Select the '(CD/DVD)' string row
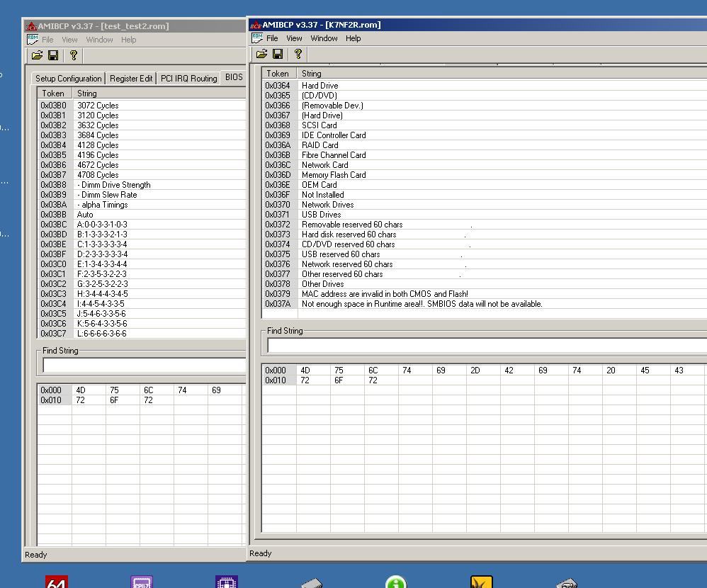 pos(485,96)
